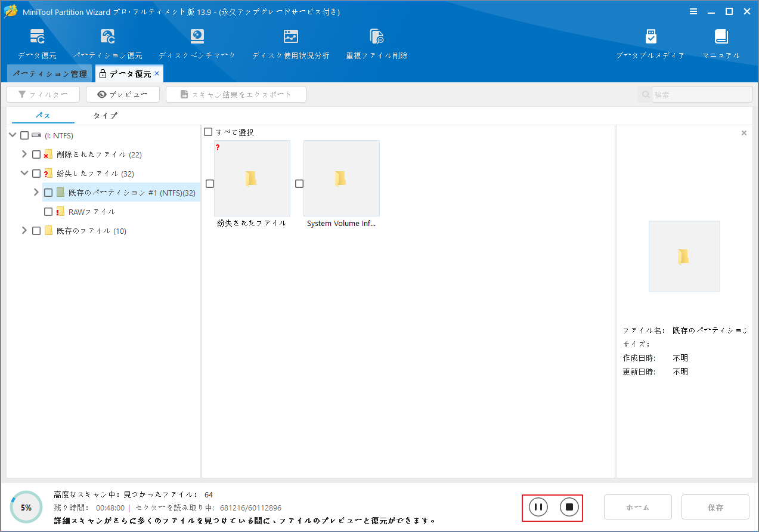Open the ディスク使用状況分析 tool
Screen dimensions: 759x532
[290, 44]
